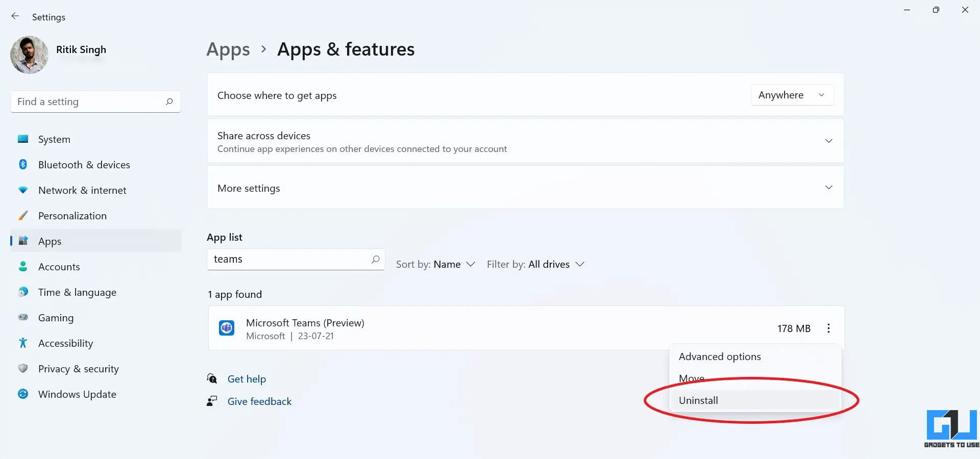Open the Accounts person icon
The height and width of the screenshot is (459, 980).
click(x=23, y=266)
